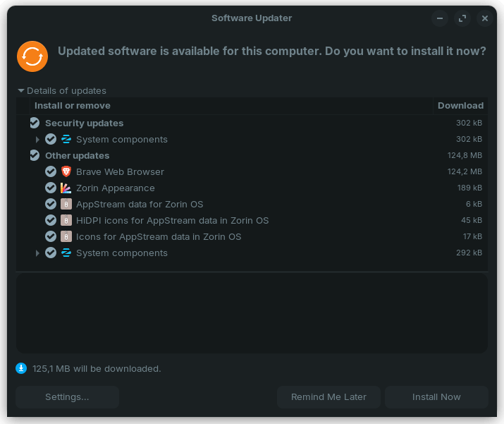Click the Download column header

point(460,106)
